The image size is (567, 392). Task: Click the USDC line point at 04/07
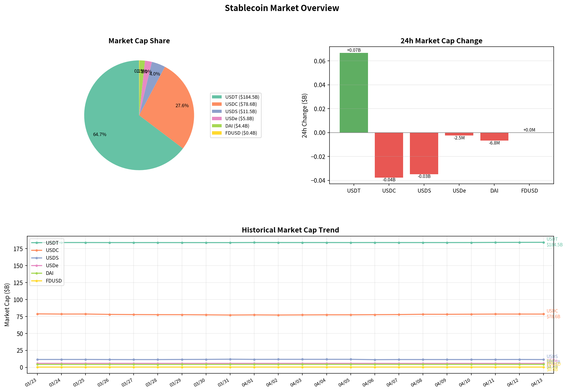tap(399, 315)
